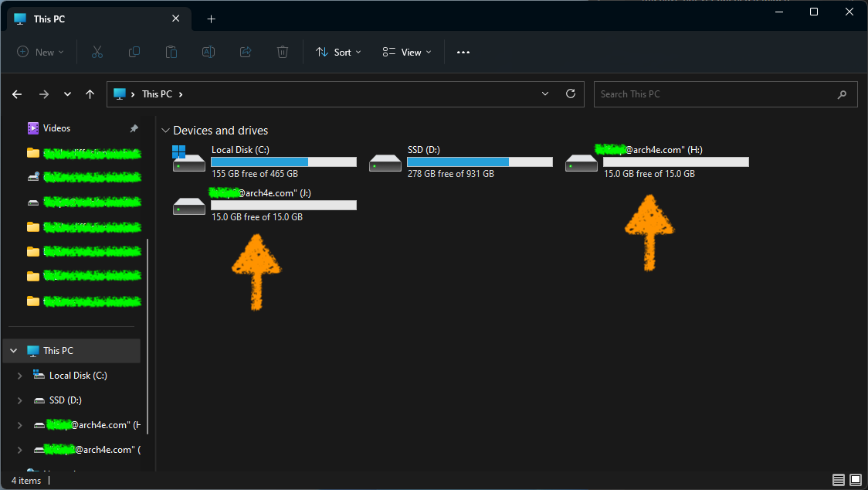Image resolution: width=868 pixels, height=490 pixels.
Task: Refresh the This PC view
Action: pos(571,94)
